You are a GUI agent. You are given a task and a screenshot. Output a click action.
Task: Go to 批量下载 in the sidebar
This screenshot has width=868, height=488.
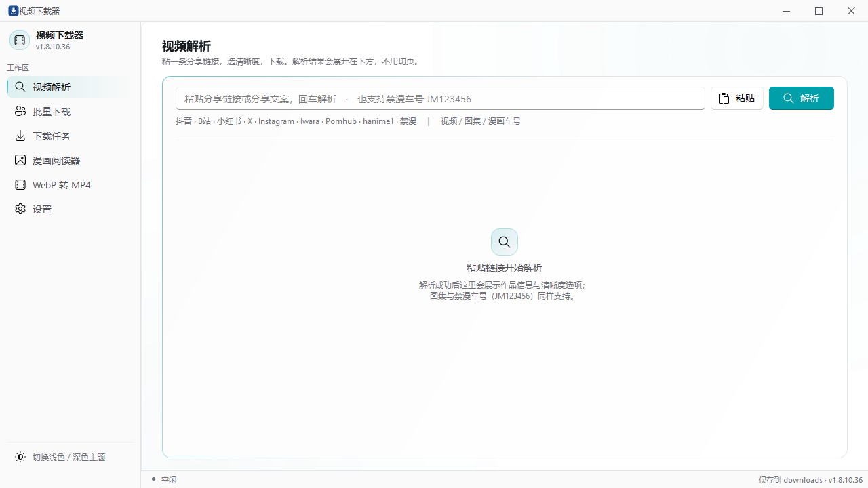[x=71, y=112]
